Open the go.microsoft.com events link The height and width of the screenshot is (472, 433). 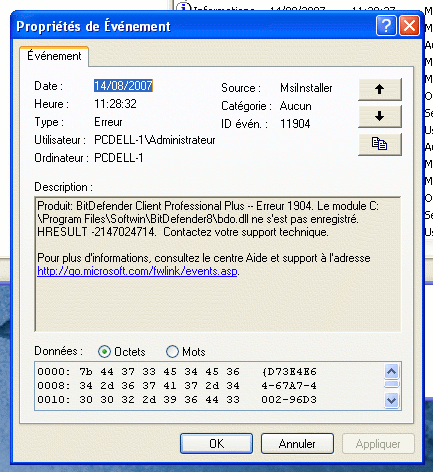pyautogui.click(x=137, y=271)
